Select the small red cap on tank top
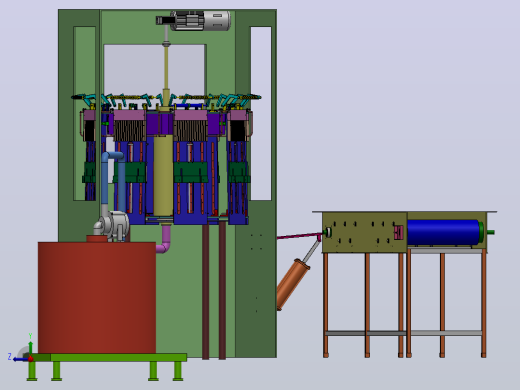 [x=97, y=238]
